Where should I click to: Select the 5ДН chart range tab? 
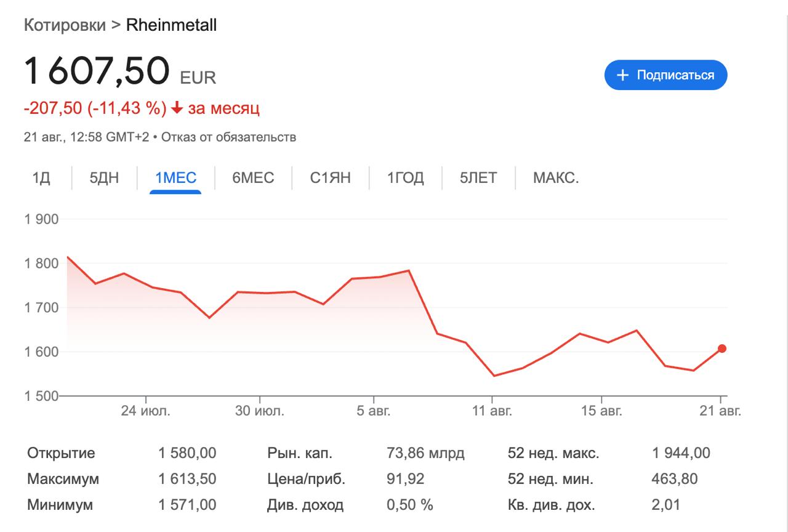click(x=104, y=179)
